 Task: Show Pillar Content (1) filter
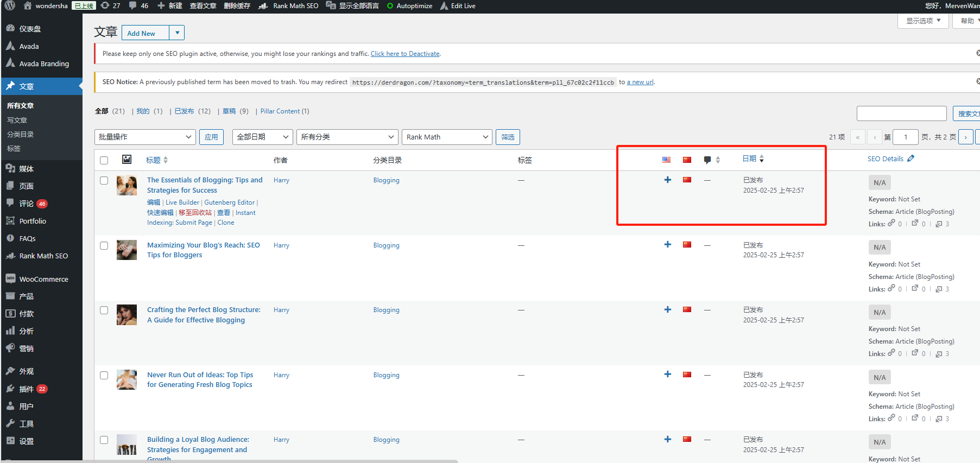284,111
